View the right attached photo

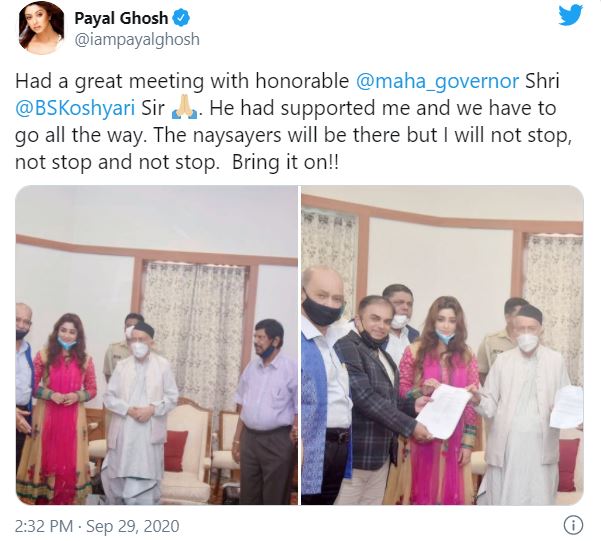442,345
